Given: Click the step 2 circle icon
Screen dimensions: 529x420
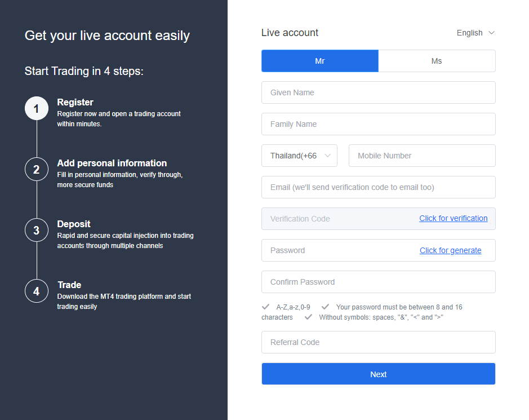Looking at the screenshot, I should coord(37,169).
